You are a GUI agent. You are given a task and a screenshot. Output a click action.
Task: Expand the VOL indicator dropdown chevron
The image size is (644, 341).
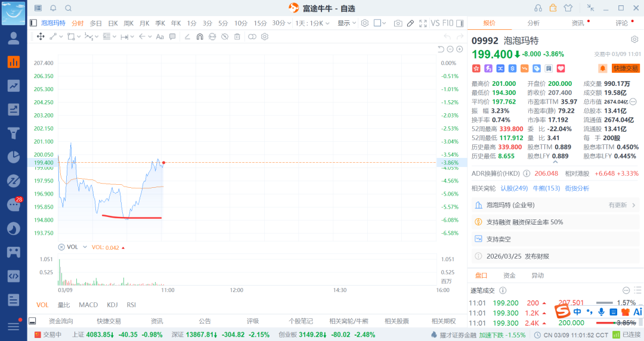[85, 247]
